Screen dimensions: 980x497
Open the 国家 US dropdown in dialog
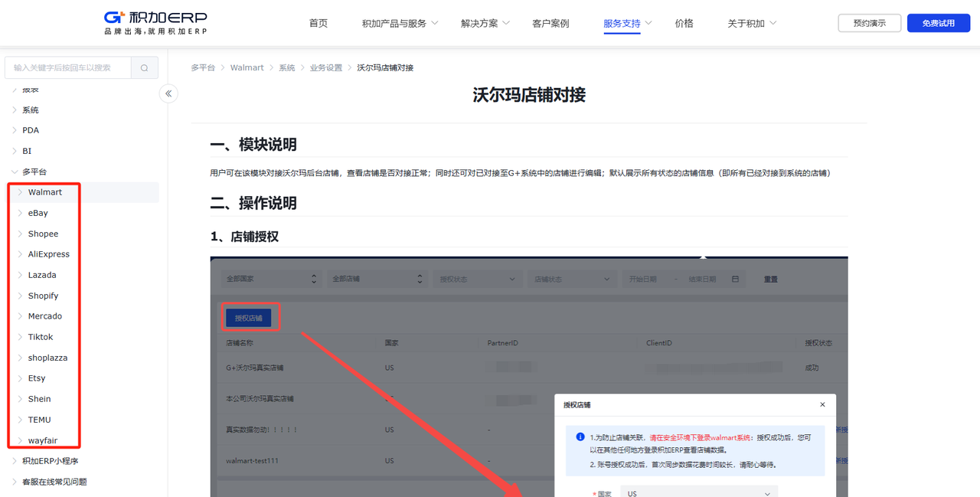point(699,492)
